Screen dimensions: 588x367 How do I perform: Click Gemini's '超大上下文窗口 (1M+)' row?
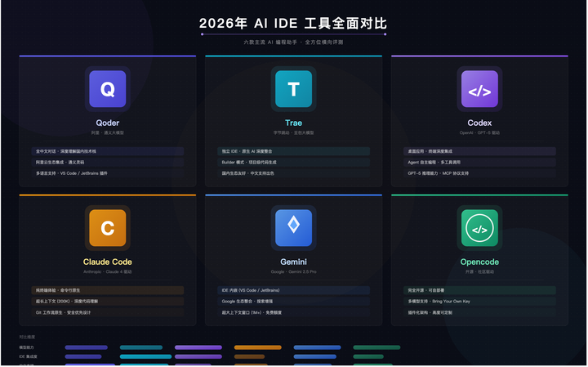click(x=294, y=312)
